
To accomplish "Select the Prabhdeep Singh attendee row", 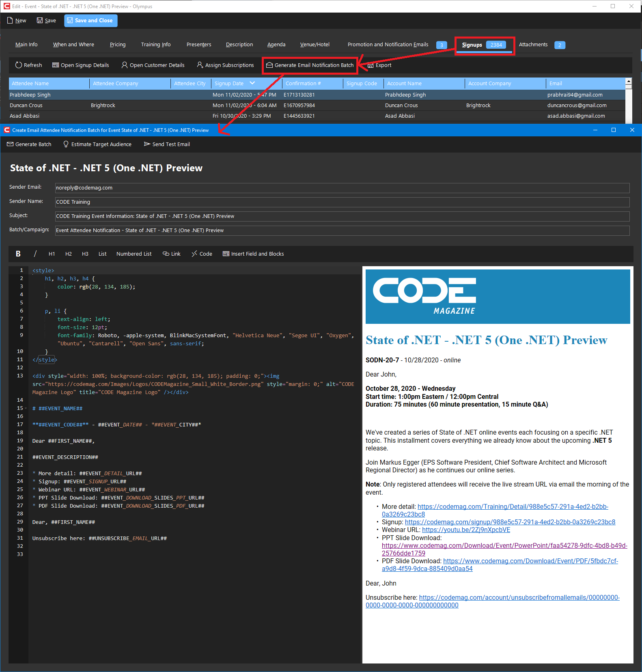I will (x=317, y=95).
